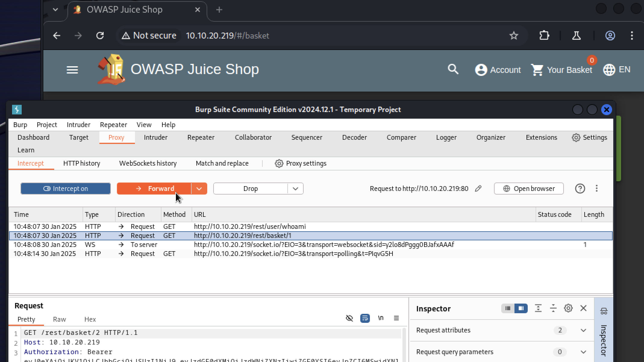The height and width of the screenshot is (362, 644).
Task: Toggle the non-printable characters \n display
Action: click(x=381, y=318)
